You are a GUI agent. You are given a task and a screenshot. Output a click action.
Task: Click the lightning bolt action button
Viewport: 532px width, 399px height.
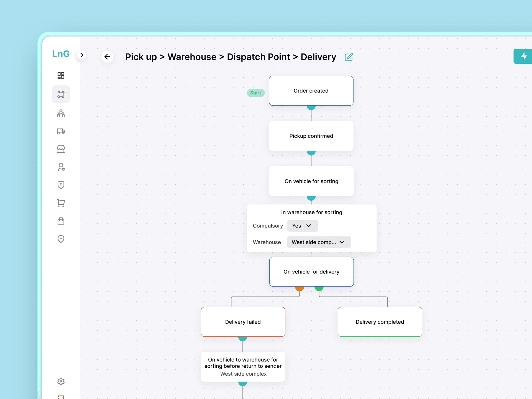tap(523, 56)
